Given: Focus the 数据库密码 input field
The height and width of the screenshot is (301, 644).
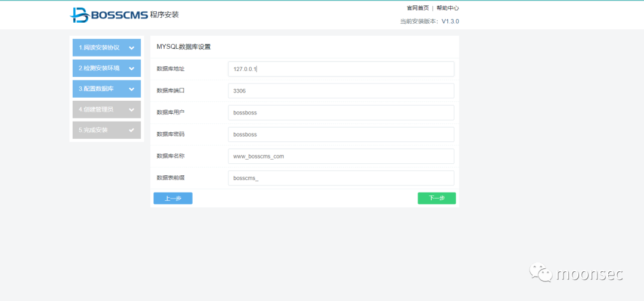Looking at the screenshot, I should click(341, 134).
